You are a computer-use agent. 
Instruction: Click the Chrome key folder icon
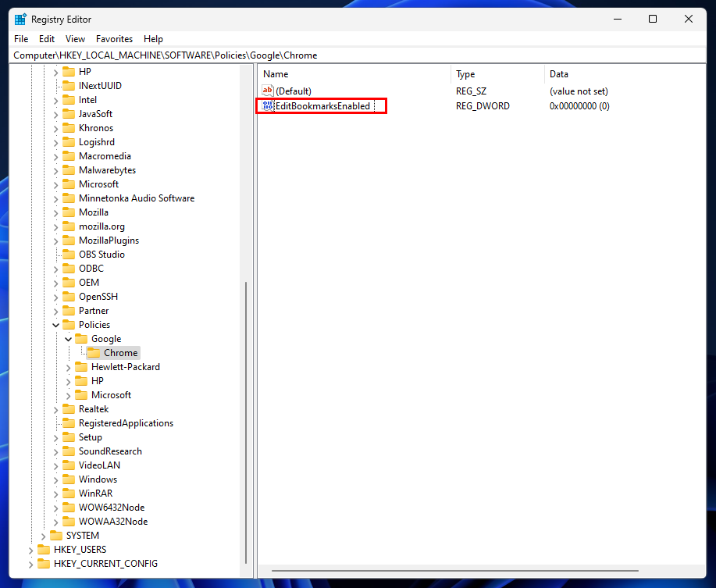[x=94, y=352]
